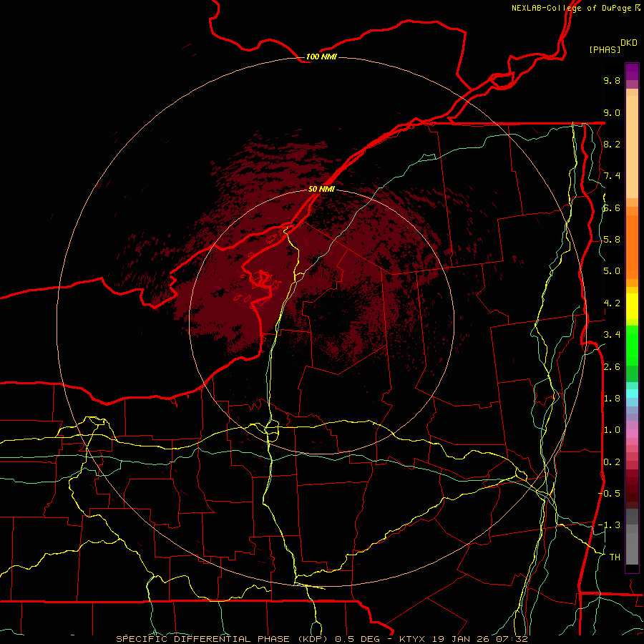Click the 3.4 value on the color scale
This screenshot has width=644, height=644.
[x=612, y=335]
